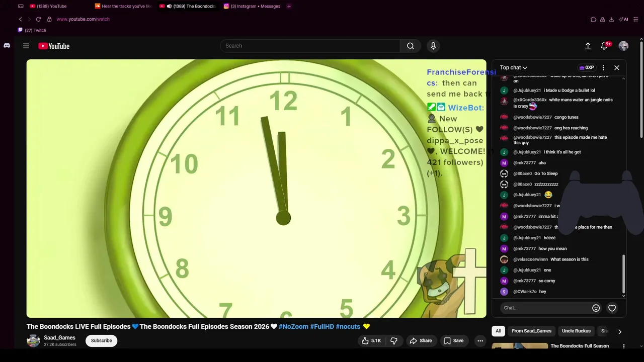The image size is (644, 362).
Task: Open the (27) Twitch bookmark
Action: [x=32, y=30]
